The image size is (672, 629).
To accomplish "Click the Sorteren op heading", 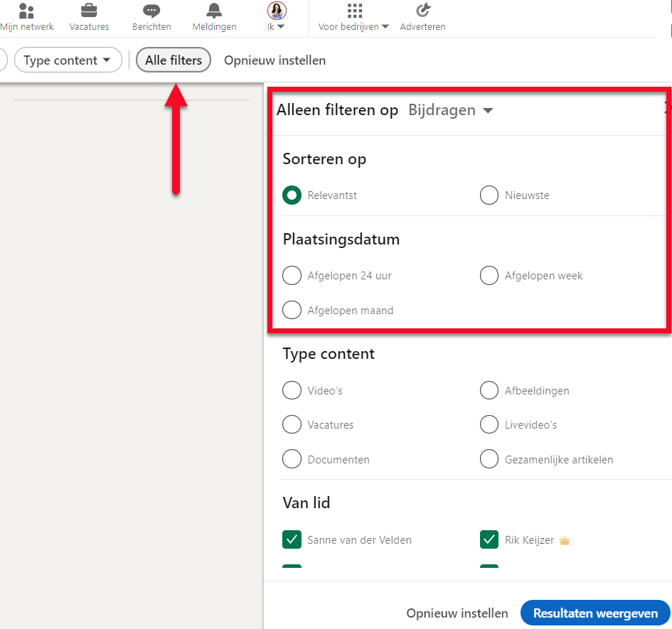I will point(324,159).
